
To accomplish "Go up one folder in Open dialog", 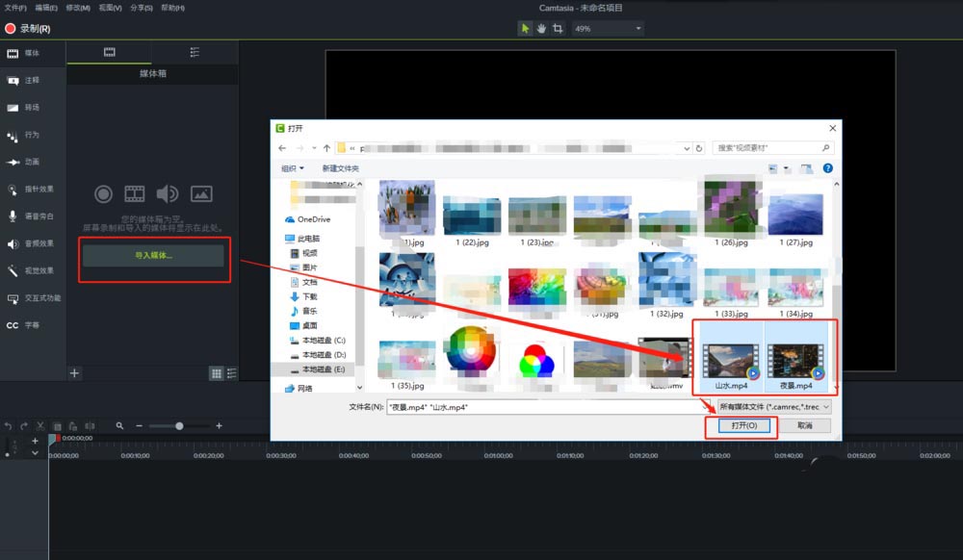I will [326, 148].
